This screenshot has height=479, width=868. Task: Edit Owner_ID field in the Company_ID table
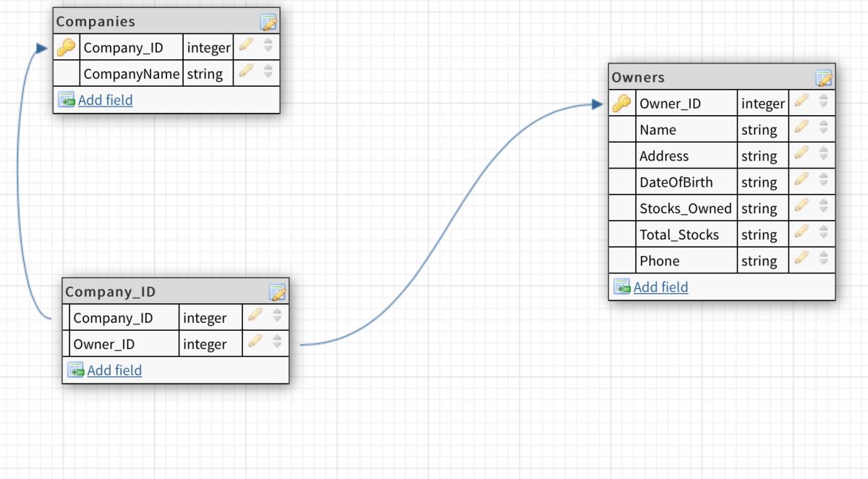tap(255, 342)
